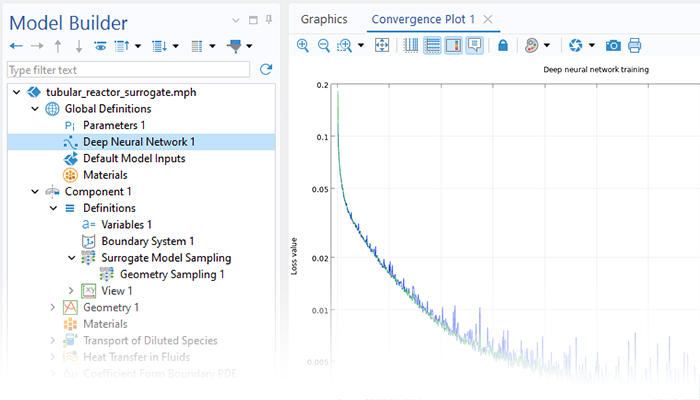
Task: Select Materials under Component 1
Action: (105, 324)
